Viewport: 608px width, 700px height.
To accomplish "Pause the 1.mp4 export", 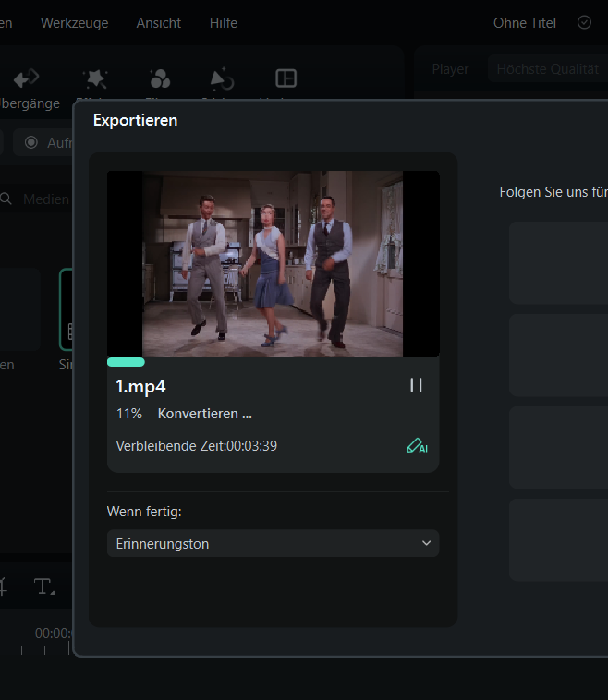I will tap(416, 385).
